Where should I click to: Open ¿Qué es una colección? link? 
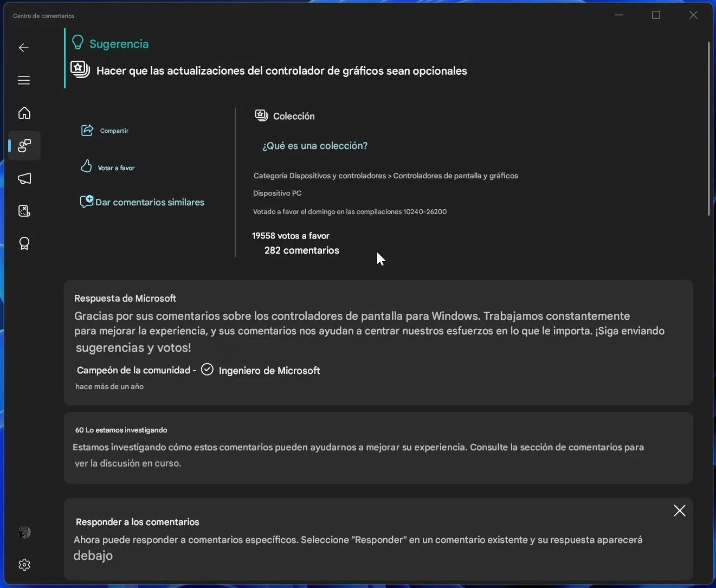[x=315, y=146]
